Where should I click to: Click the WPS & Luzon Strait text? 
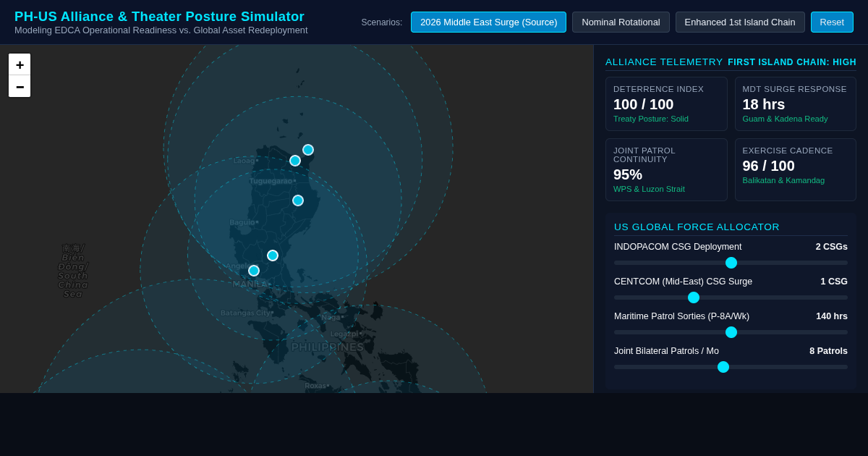pos(649,189)
